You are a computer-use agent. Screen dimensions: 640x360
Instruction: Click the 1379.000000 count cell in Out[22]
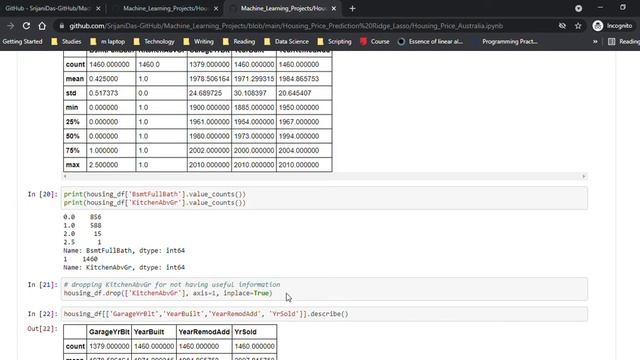click(109, 346)
